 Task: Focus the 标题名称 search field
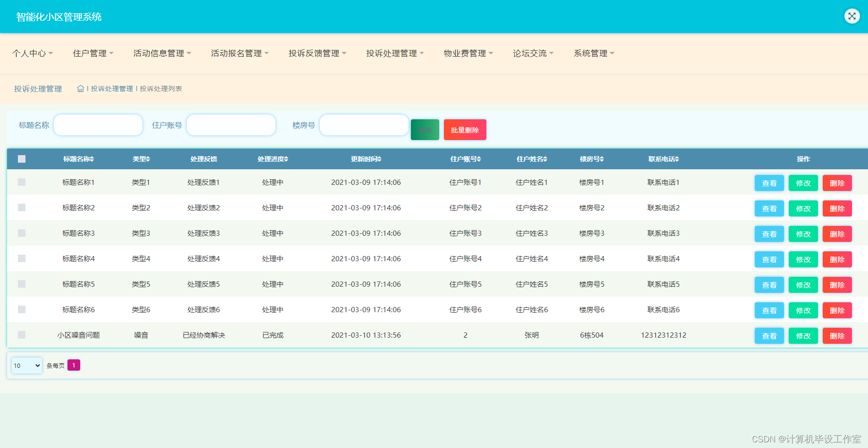pyautogui.click(x=98, y=125)
